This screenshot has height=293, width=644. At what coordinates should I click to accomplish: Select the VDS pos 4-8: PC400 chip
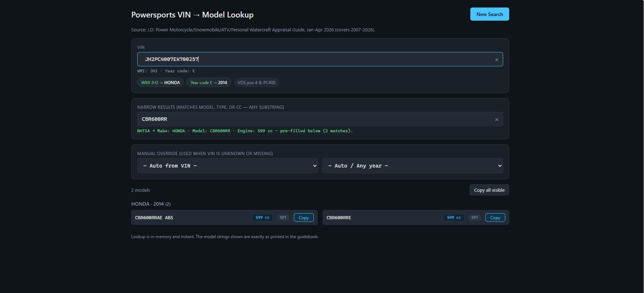pyautogui.click(x=256, y=82)
